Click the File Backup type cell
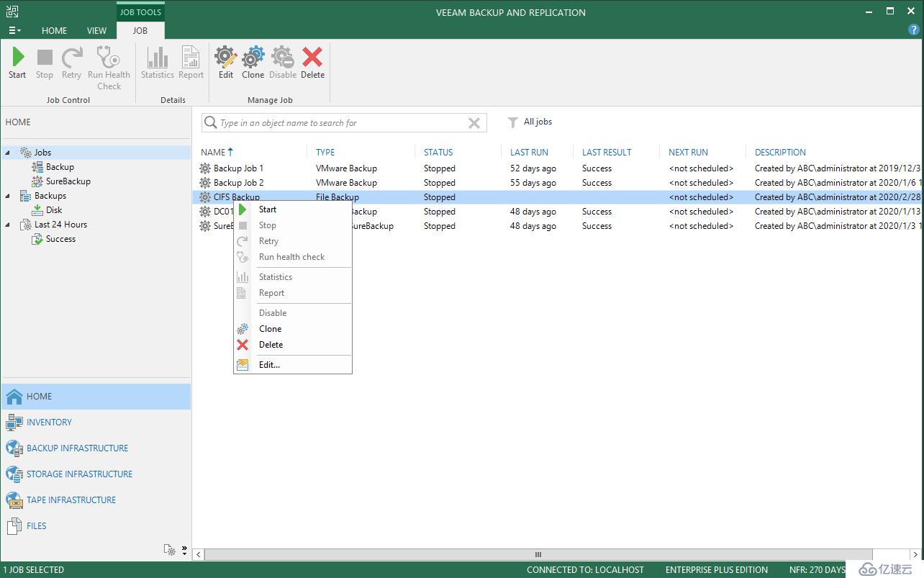This screenshot has width=924, height=578. pos(337,197)
